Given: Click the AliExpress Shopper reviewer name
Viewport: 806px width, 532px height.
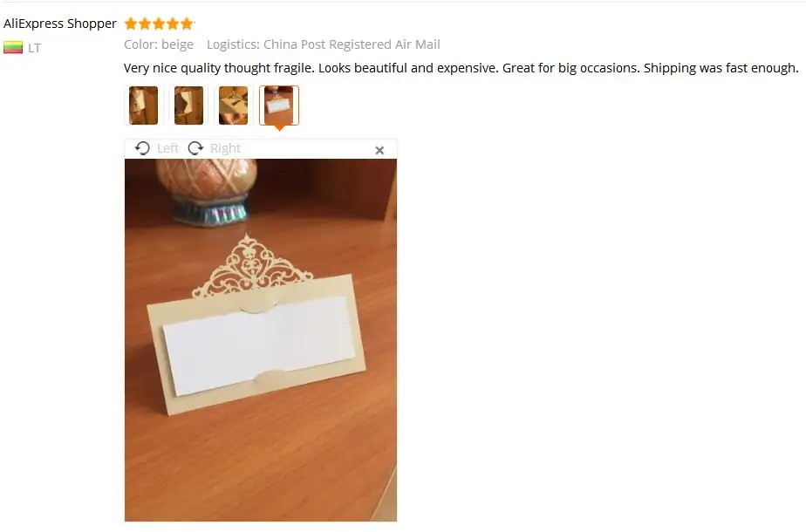Looking at the screenshot, I should coord(60,24).
